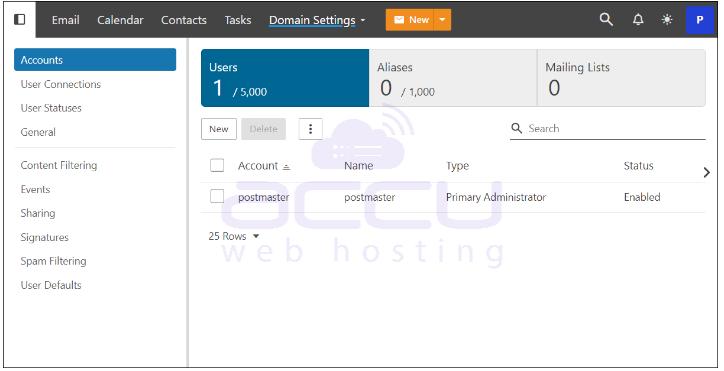The height and width of the screenshot is (371, 724).
Task: Click postmaster in the Name column
Action: pos(369,197)
